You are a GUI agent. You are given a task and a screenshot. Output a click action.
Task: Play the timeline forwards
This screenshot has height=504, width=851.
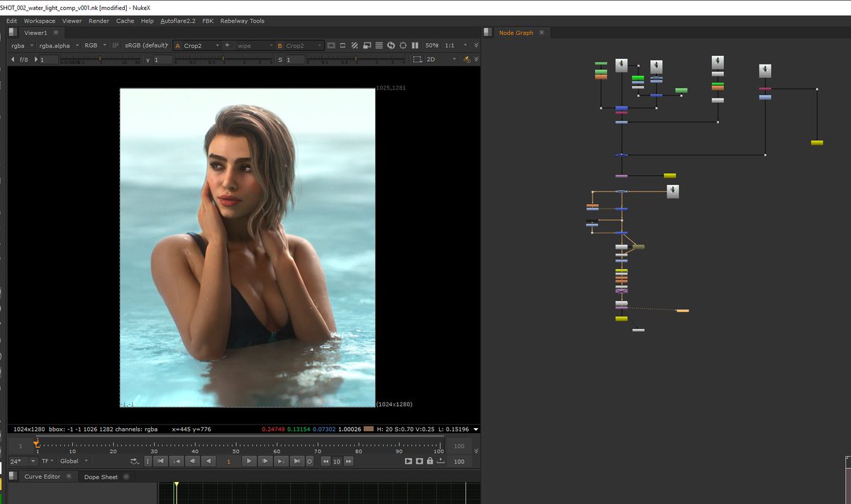pos(248,461)
